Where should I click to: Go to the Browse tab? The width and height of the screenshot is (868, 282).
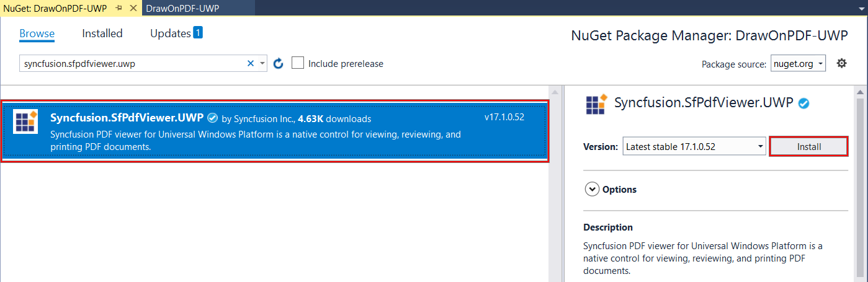[x=37, y=33]
